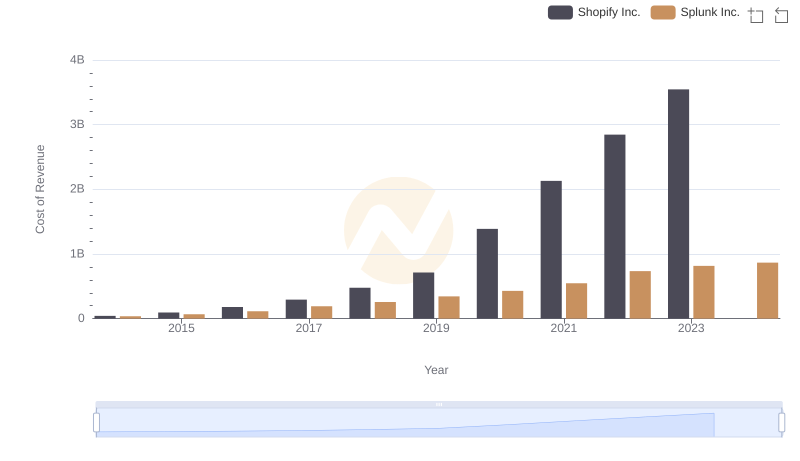
Task: Select the 2021 Splunk bar
Action: coord(577,301)
